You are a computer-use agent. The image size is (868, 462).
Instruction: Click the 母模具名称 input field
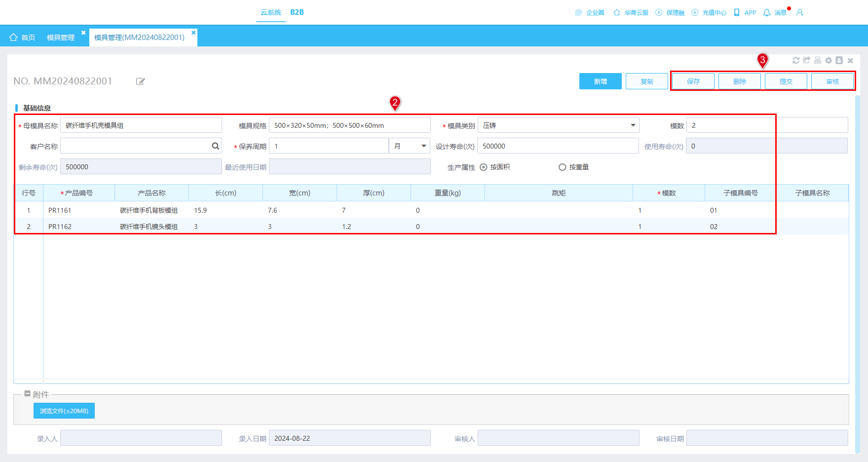click(x=141, y=125)
